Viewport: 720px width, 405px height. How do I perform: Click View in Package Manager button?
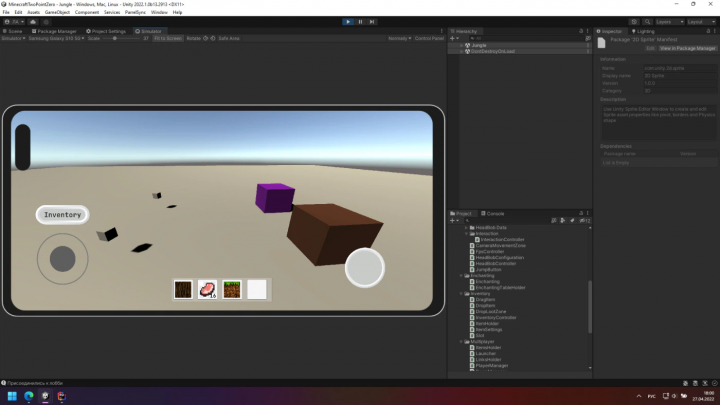point(687,48)
